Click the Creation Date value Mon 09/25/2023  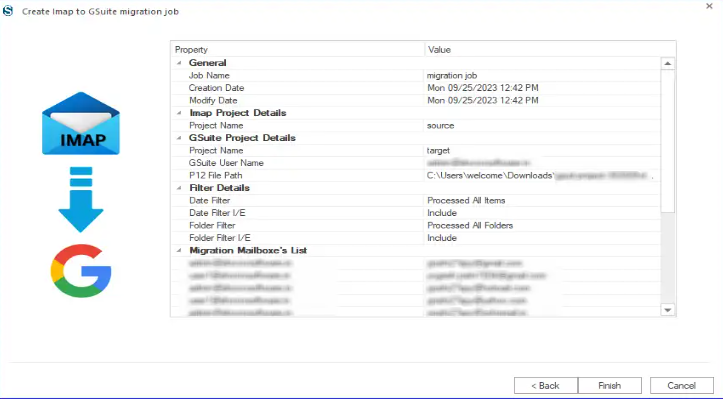point(482,88)
